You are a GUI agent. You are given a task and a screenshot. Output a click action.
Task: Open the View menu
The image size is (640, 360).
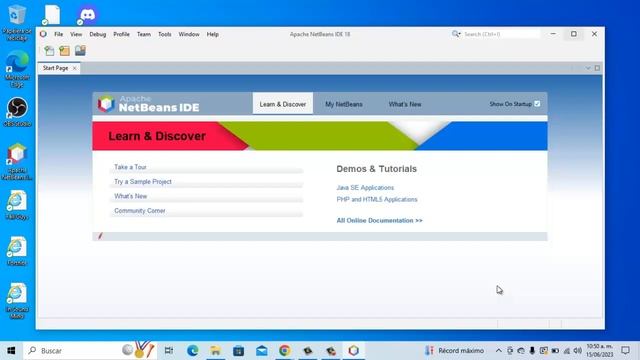pos(76,34)
